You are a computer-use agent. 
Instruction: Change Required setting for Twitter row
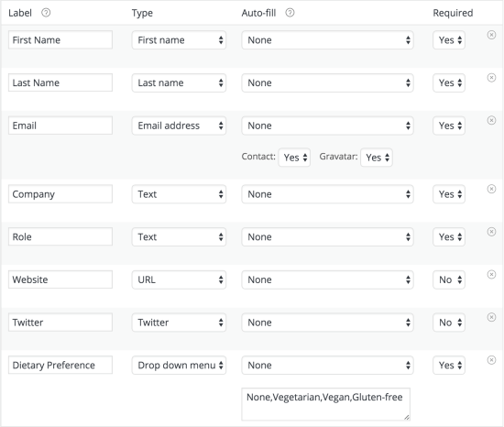pos(449,323)
